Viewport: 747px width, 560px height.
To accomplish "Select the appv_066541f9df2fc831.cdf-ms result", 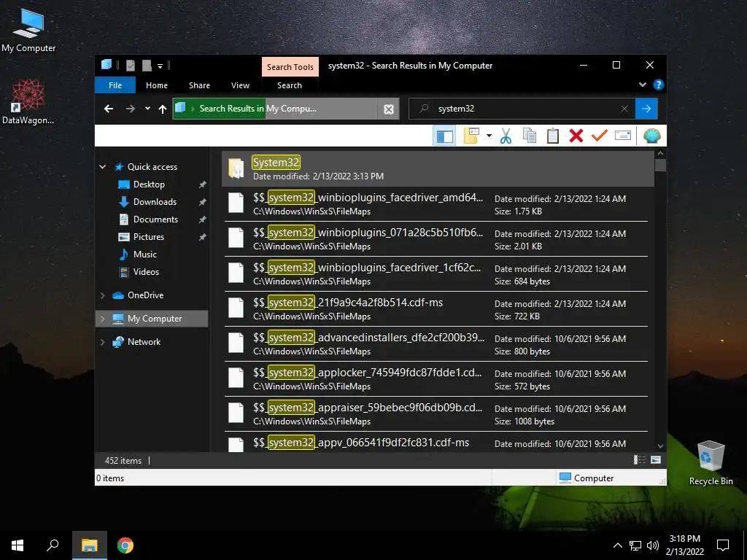I will click(436, 443).
